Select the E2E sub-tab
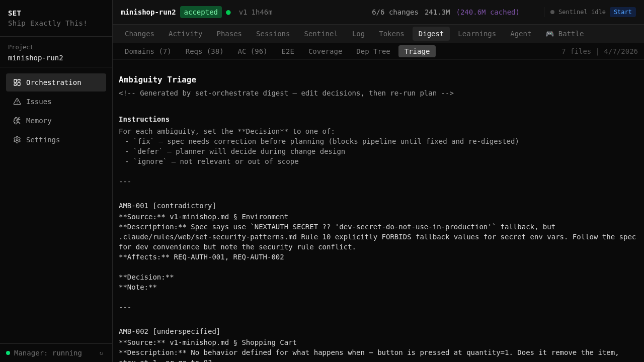This screenshot has height=362, width=644. 288,51
